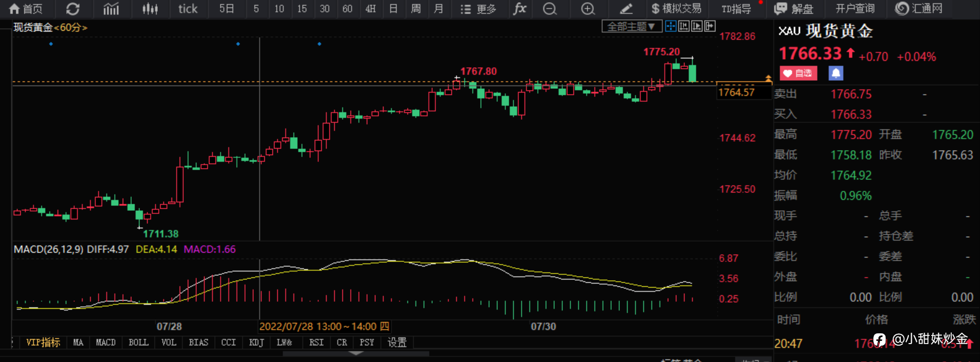
Task: Switch to the KDJ indicator tab
Action: click(x=256, y=342)
